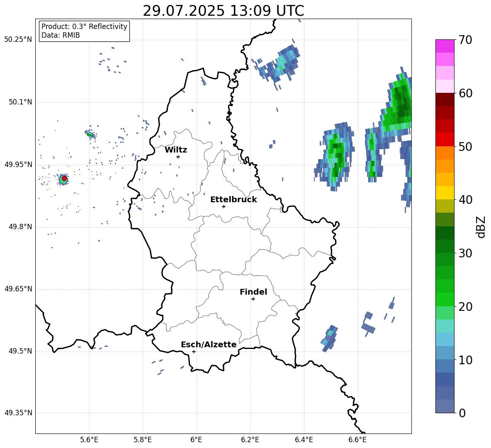Click the 49.65°N latitude tick label
Screen dimensions: 491x448
tap(18, 289)
